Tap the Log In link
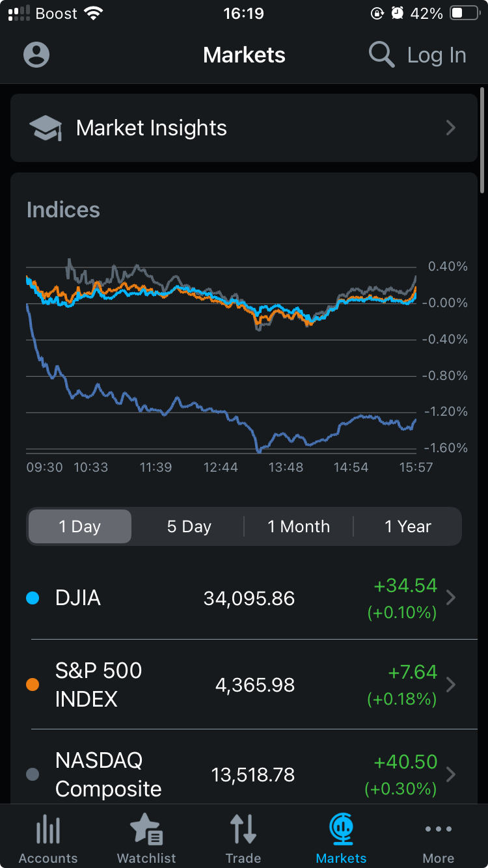 tap(437, 55)
